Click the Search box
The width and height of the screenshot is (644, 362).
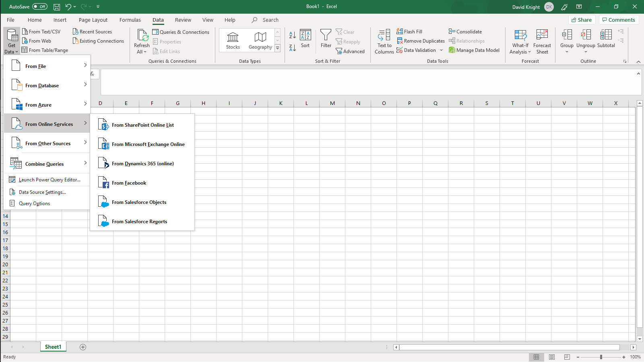(270, 20)
